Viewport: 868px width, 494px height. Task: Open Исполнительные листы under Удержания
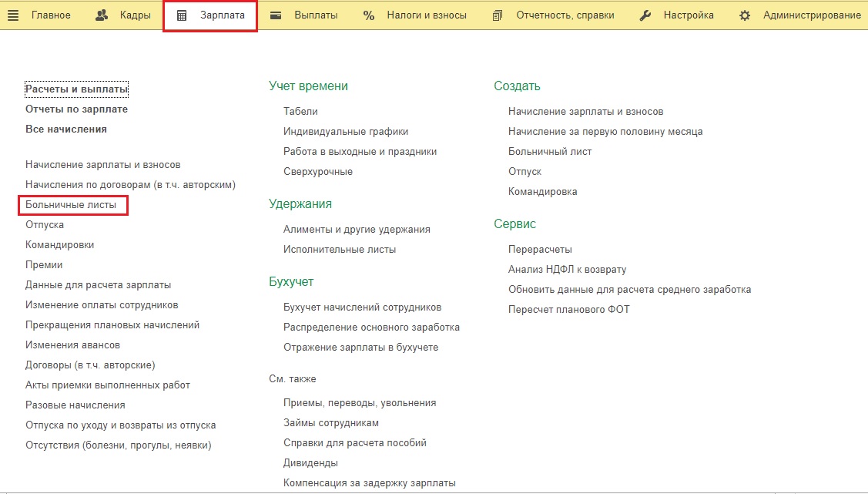click(340, 250)
